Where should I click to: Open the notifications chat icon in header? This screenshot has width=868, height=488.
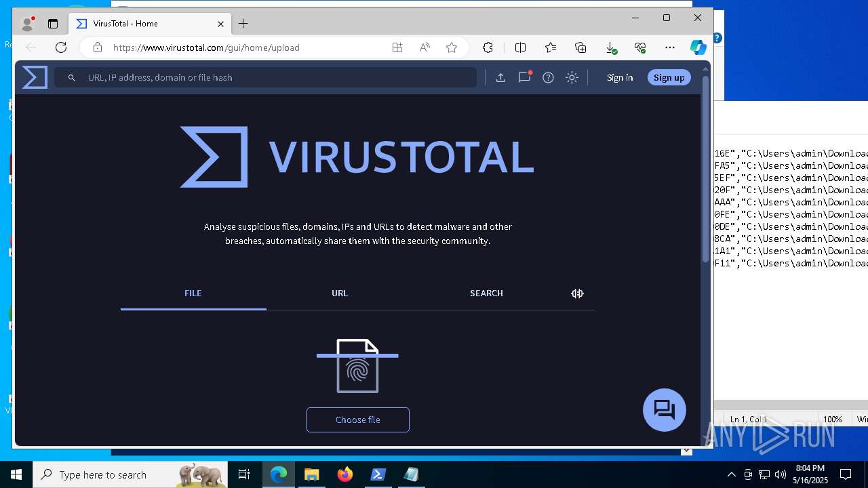tap(525, 77)
